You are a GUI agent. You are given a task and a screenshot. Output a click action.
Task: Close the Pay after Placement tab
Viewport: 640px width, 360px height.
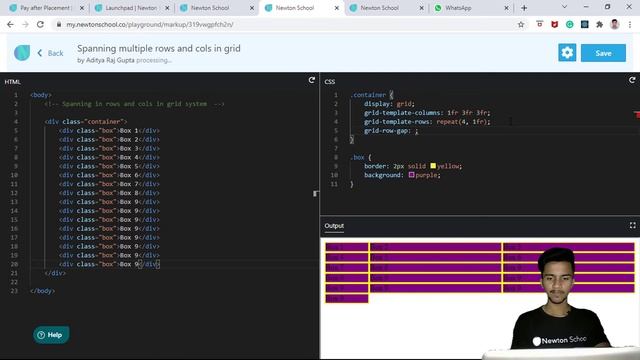coord(82,8)
